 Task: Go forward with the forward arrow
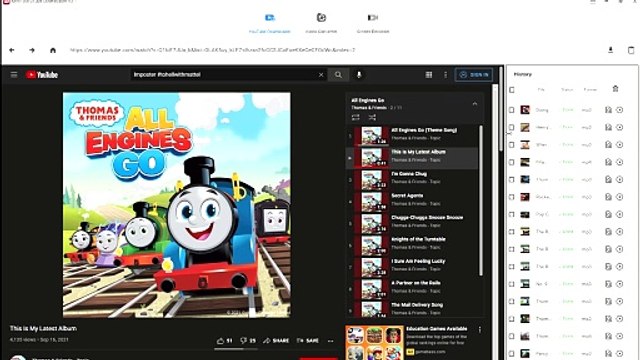(32, 50)
